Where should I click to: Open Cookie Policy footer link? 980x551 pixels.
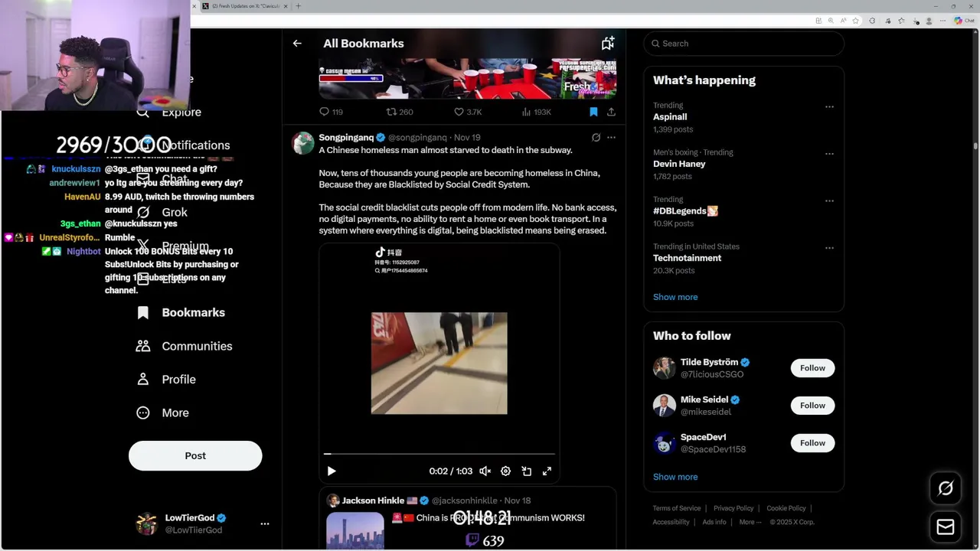pyautogui.click(x=786, y=508)
